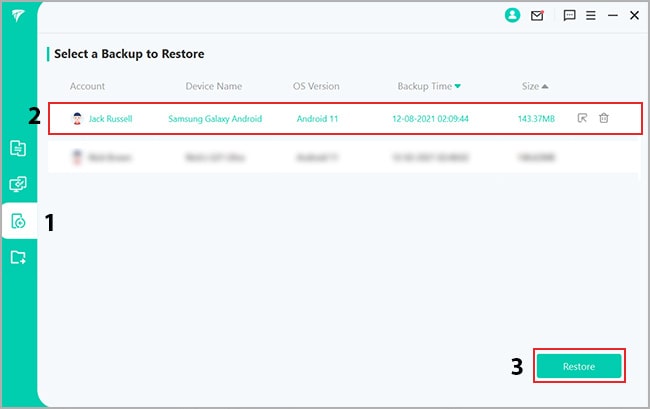The image size is (650, 409).
Task: Open the mail envelope icon
Action: [537, 16]
